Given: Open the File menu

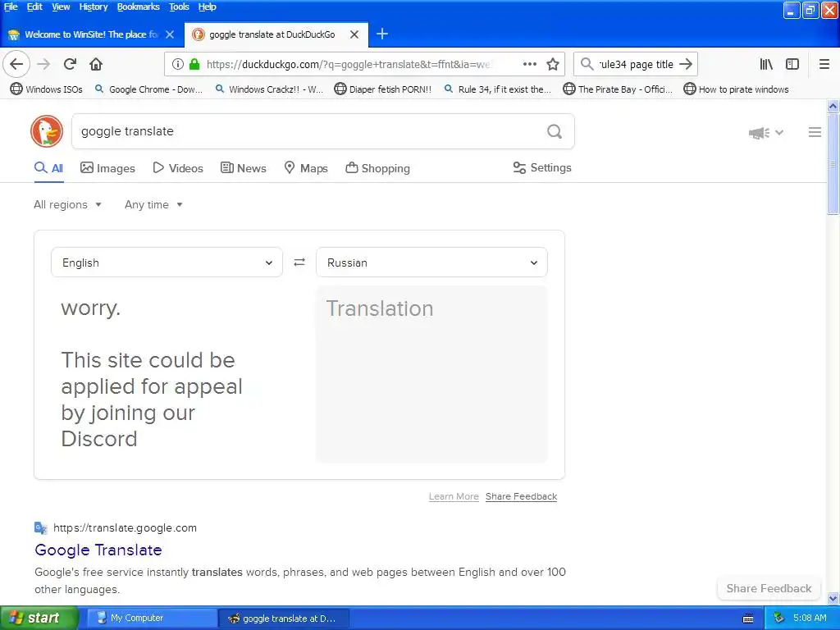Looking at the screenshot, I should coord(11,7).
